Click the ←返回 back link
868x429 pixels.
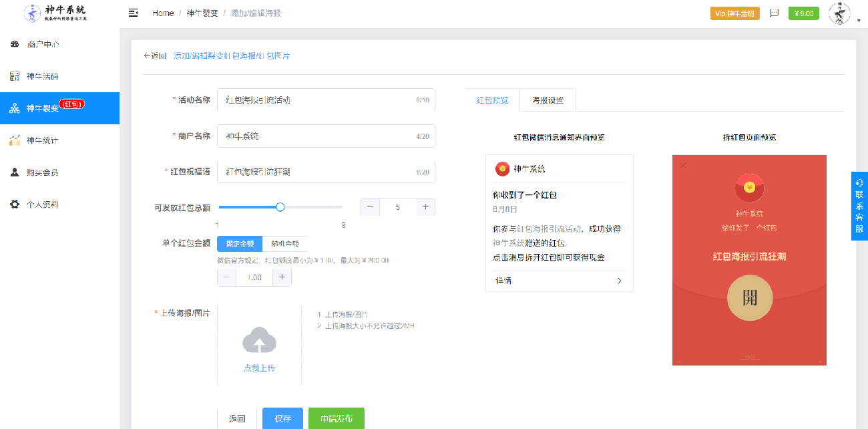(155, 56)
